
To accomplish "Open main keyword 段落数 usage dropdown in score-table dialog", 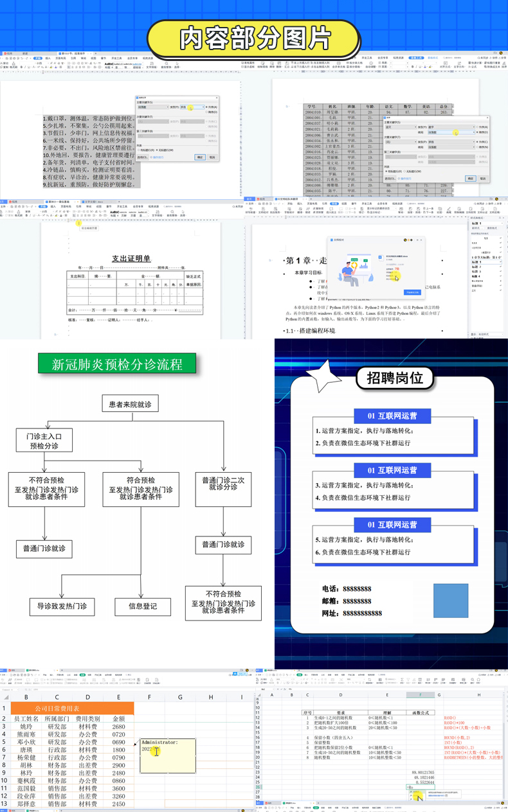I will click(x=451, y=132).
